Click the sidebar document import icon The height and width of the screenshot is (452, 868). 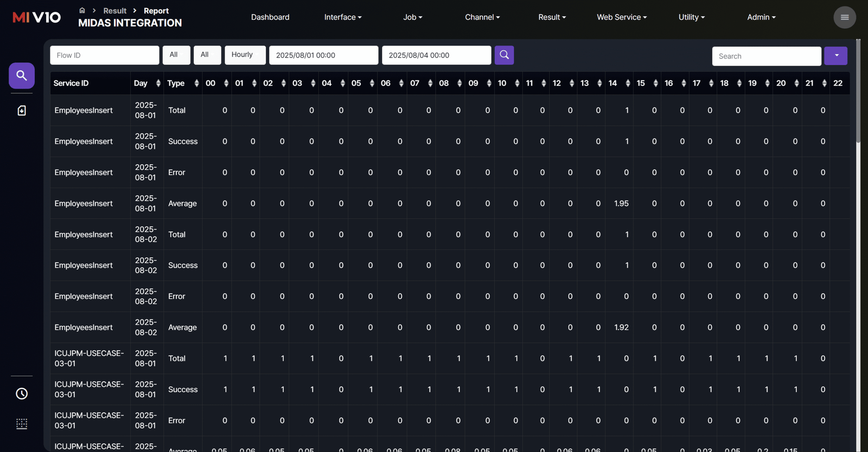[x=22, y=111]
